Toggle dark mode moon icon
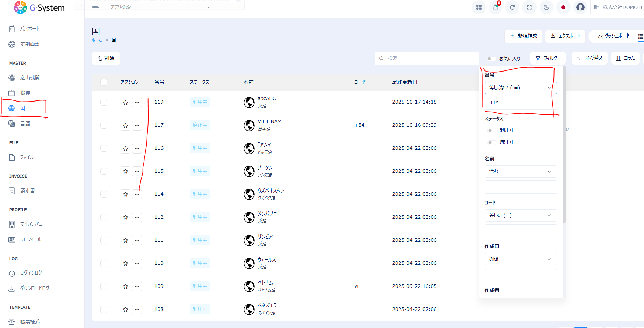This screenshot has height=328, width=644. pyautogui.click(x=547, y=7)
